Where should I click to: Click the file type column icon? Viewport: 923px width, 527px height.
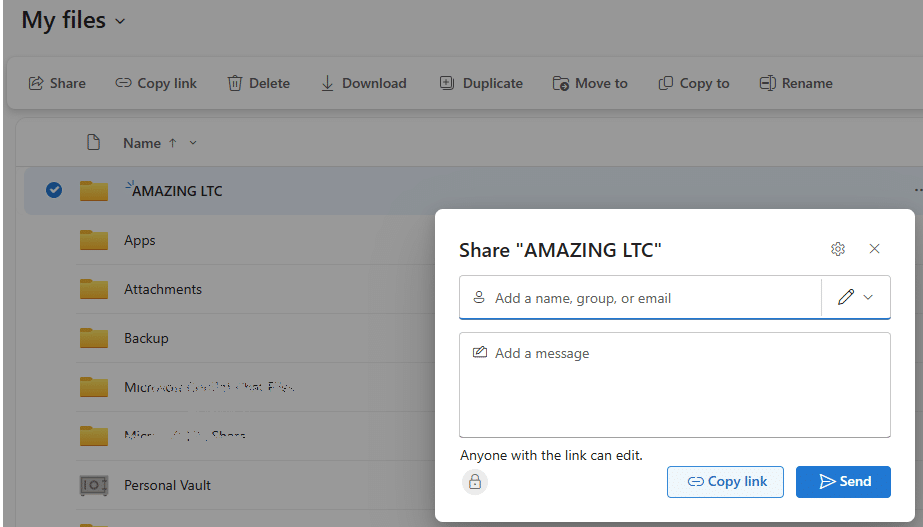coord(93,142)
